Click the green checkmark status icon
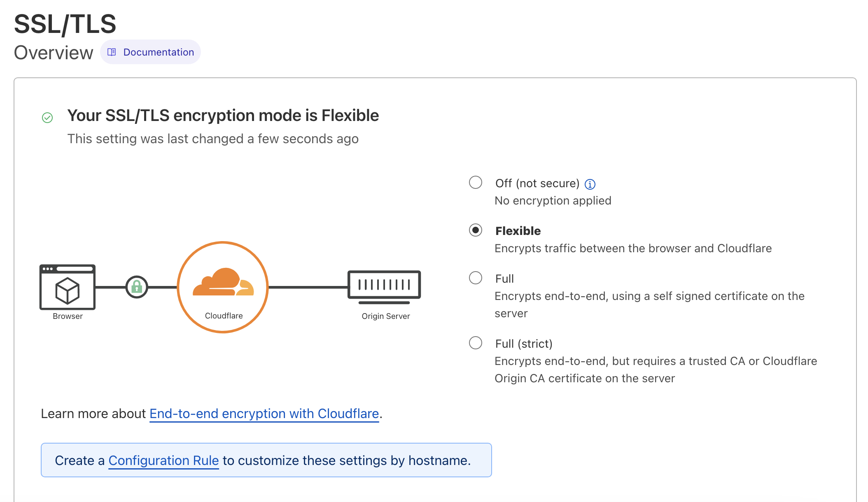 tap(47, 118)
